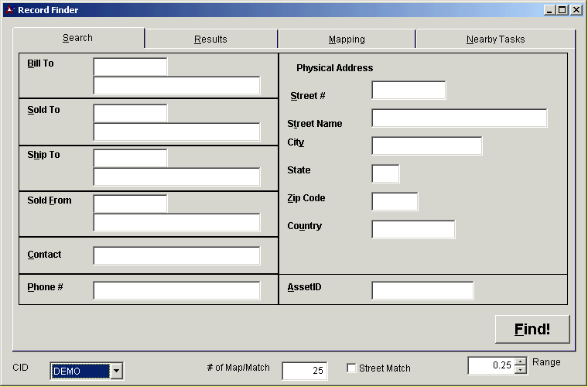
Task: Minimize the Record Finder window
Action: [550, 10]
